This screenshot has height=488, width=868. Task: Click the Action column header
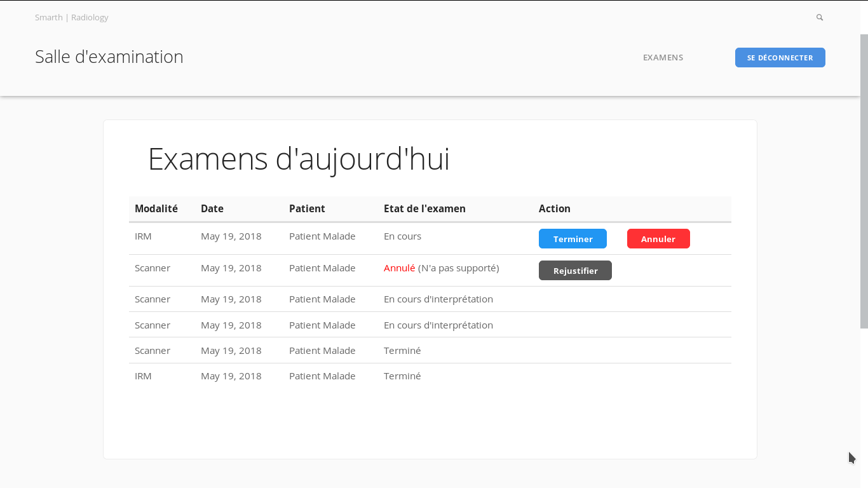click(555, 208)
